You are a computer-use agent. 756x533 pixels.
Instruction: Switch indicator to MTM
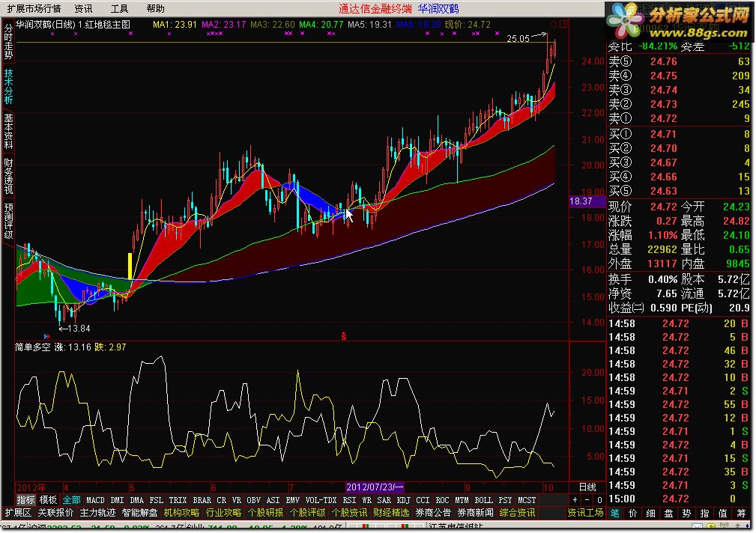pos(462,500)
